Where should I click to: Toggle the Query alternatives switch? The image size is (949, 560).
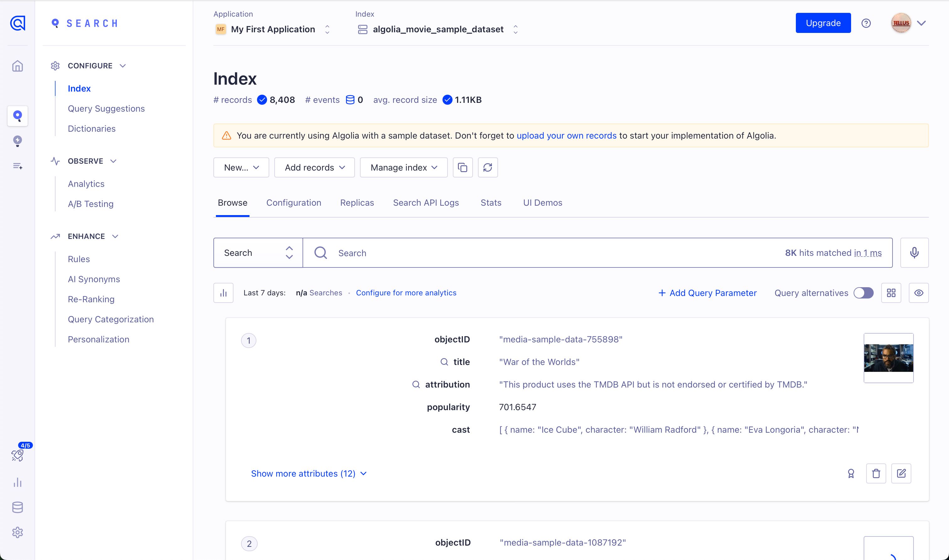863,293
